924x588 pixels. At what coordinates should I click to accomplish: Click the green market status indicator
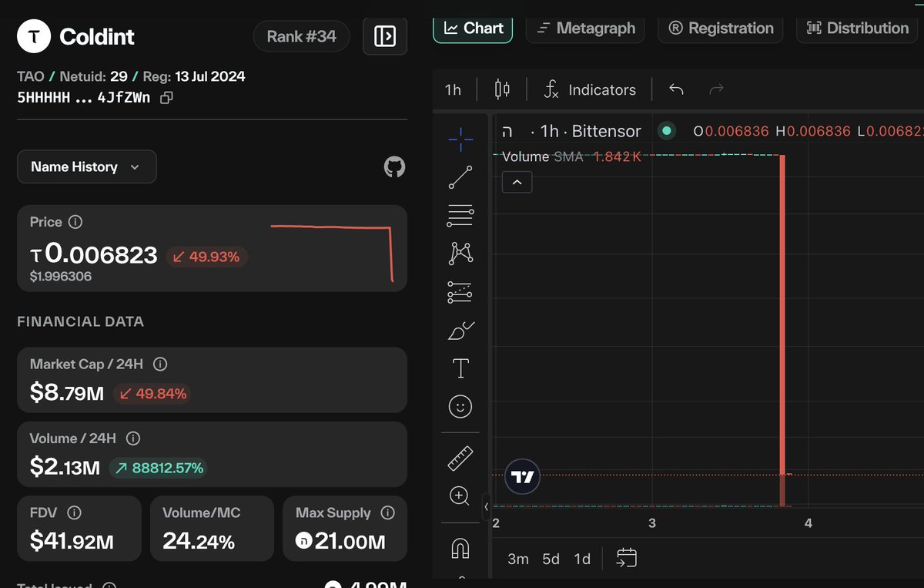click(667, 131)
